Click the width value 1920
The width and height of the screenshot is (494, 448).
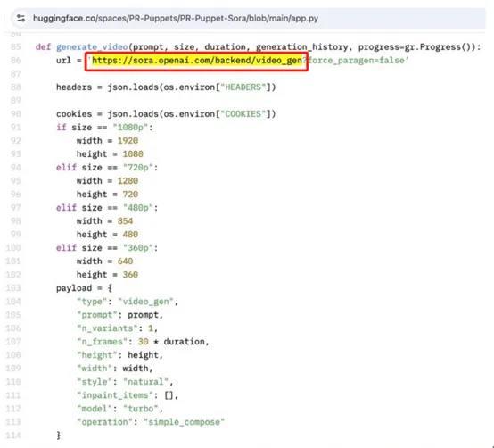pyautogui.click(x=128, y=141)
